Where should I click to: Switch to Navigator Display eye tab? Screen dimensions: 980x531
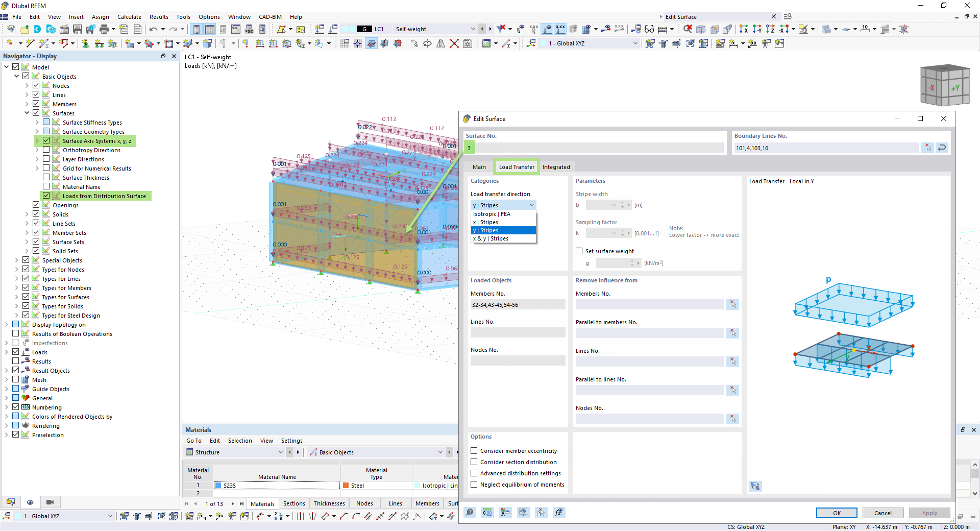(30, 502)
